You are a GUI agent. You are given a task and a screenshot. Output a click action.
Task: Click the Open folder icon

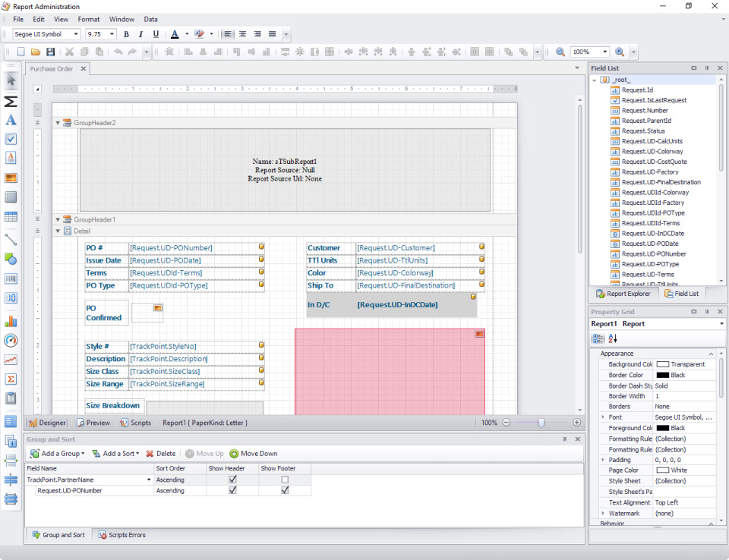[36, 52]
